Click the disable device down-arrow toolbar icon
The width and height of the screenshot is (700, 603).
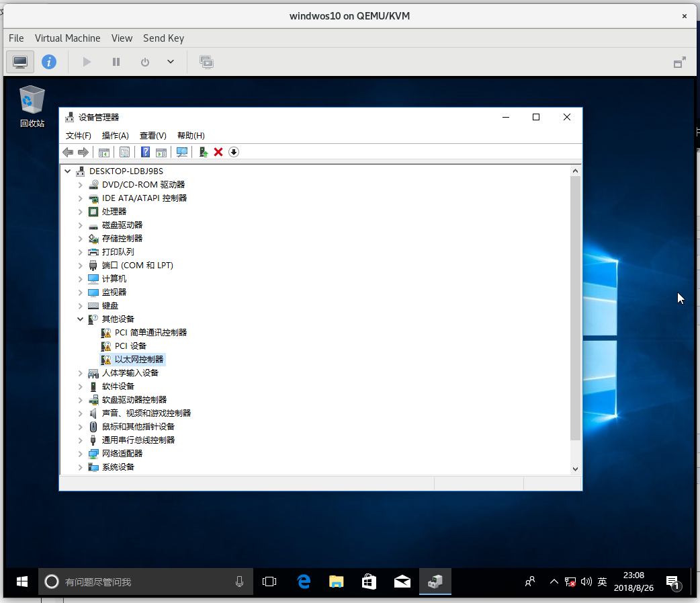(x=234, y=153)
